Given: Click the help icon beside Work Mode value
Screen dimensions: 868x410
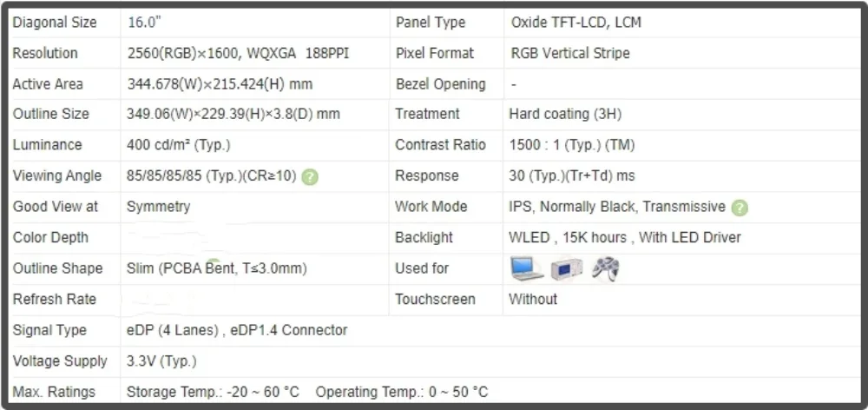Looking at the screenshot, I should (739, 208).
